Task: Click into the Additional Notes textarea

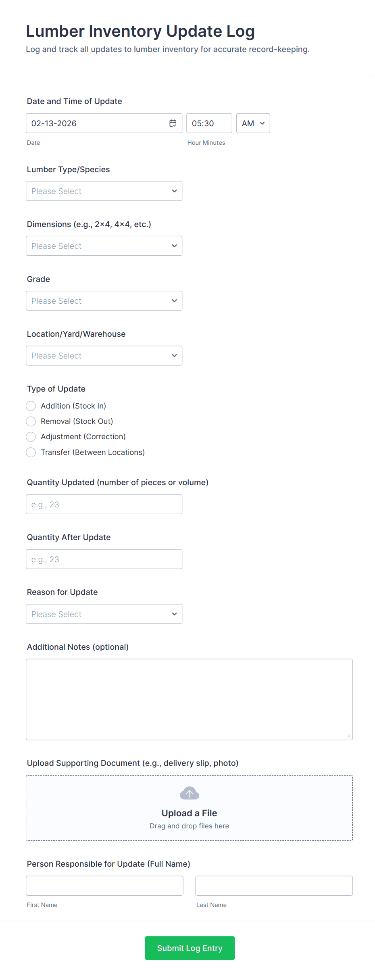Action: point(189,699)
